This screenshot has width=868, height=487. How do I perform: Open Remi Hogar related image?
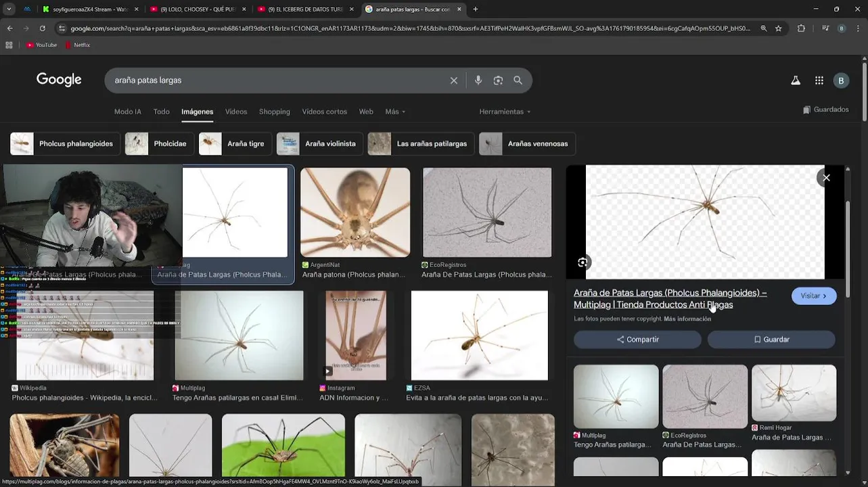tap(794, 393)
